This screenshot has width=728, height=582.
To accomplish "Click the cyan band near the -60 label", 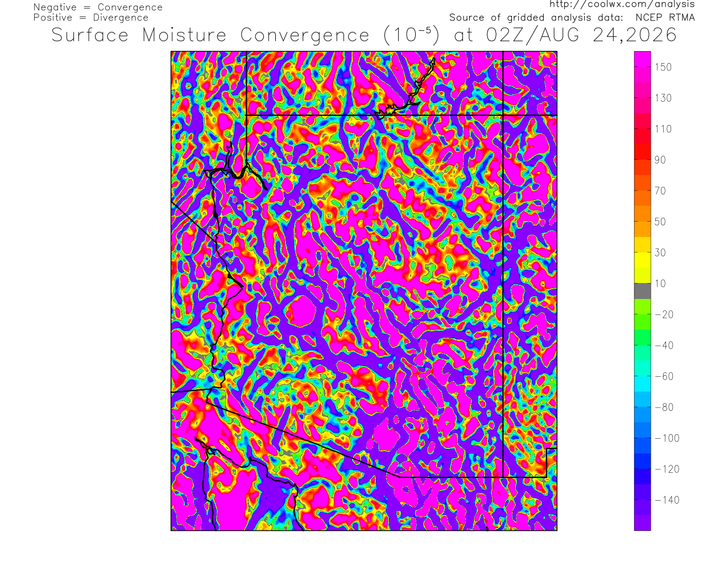I will pos(643,384).
